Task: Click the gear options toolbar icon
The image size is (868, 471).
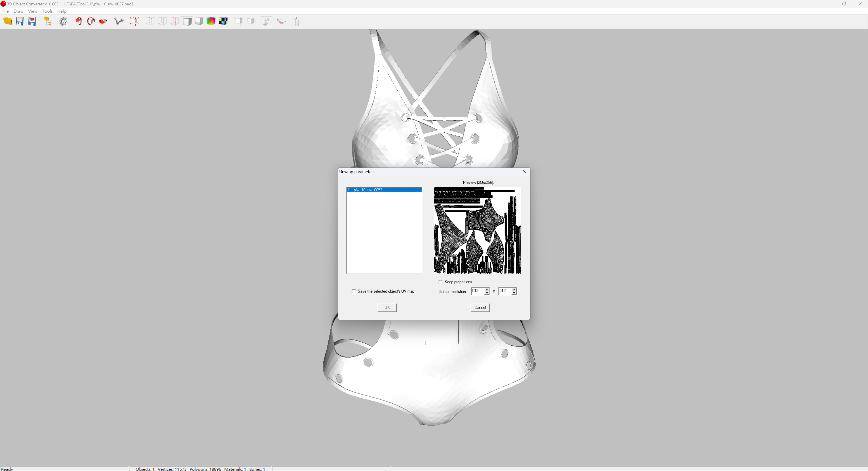Action: tap(63, 21)
